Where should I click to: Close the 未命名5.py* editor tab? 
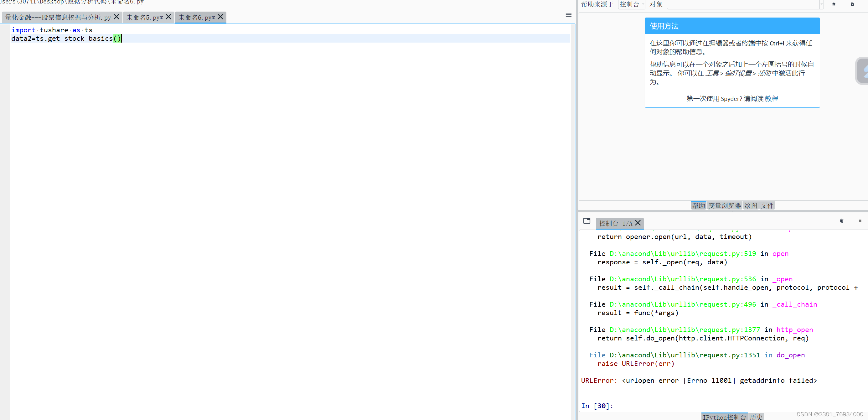169,17
